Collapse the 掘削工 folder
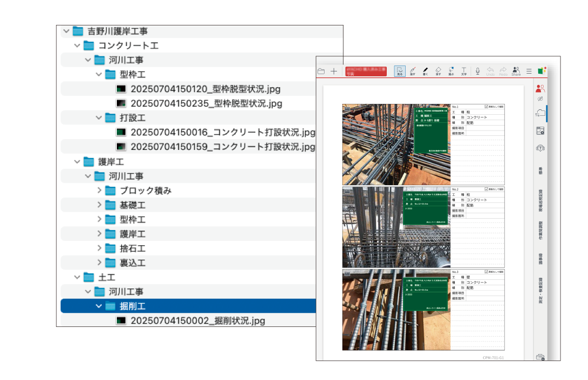The image size is (588, 380). click(97, 306)
